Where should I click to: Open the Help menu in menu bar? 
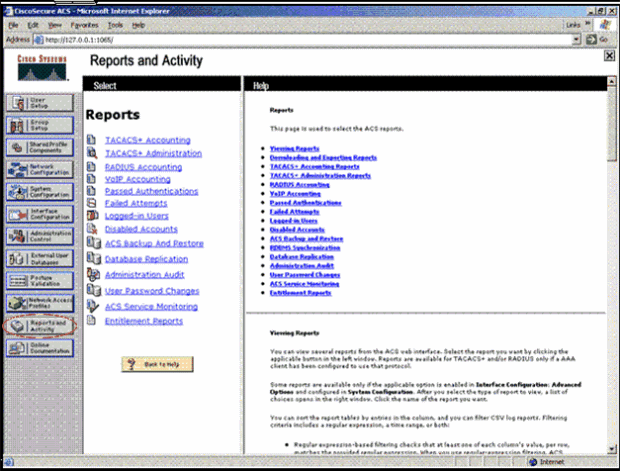coord(138,25)
